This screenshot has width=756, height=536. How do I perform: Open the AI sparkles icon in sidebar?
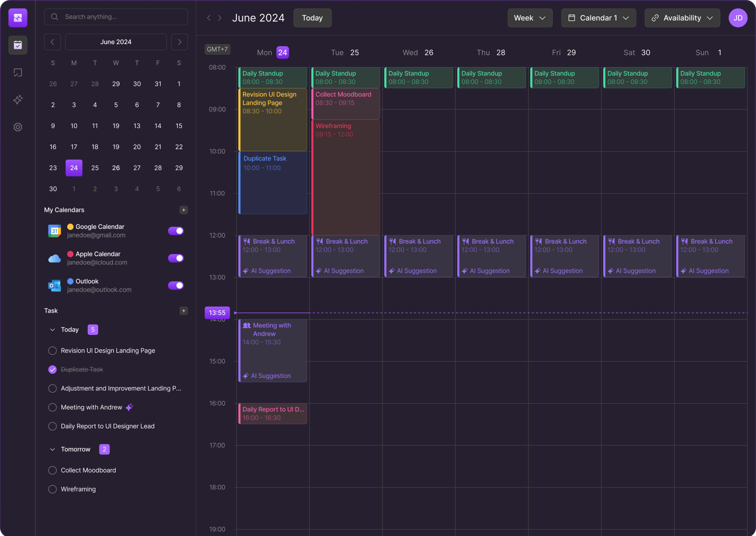click(18, 99)
